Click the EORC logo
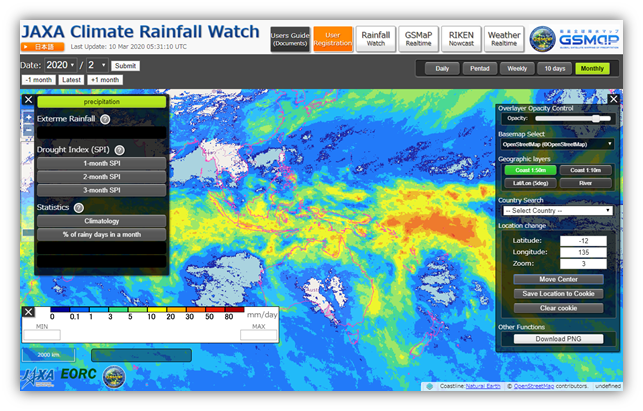643x411 pixels. click(78, 374)
